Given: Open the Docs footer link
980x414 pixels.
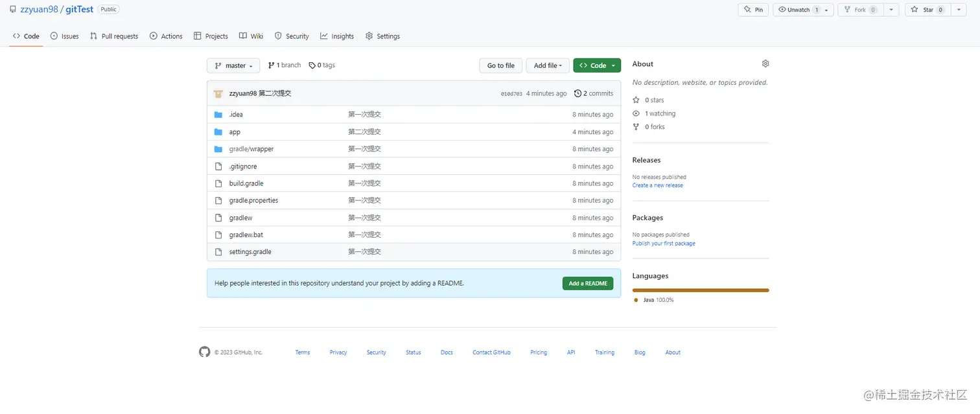Looking at the screenshot, I should tap(447, 352).
